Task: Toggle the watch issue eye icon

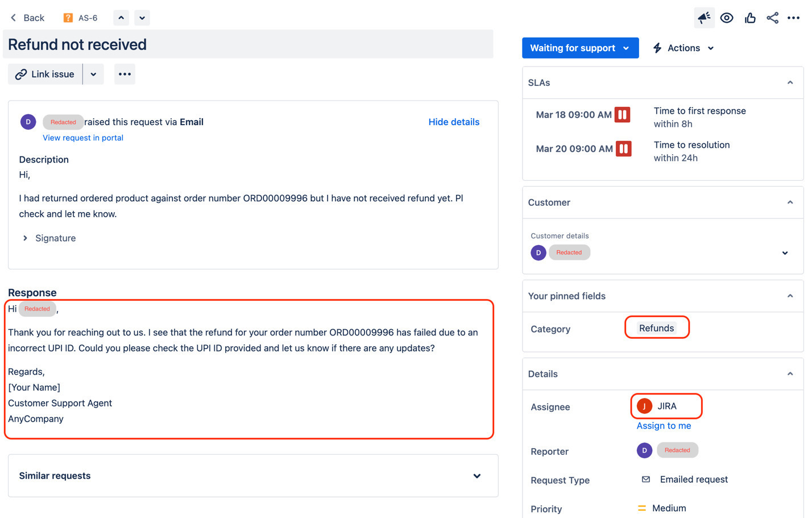Action: click(727, 18)
